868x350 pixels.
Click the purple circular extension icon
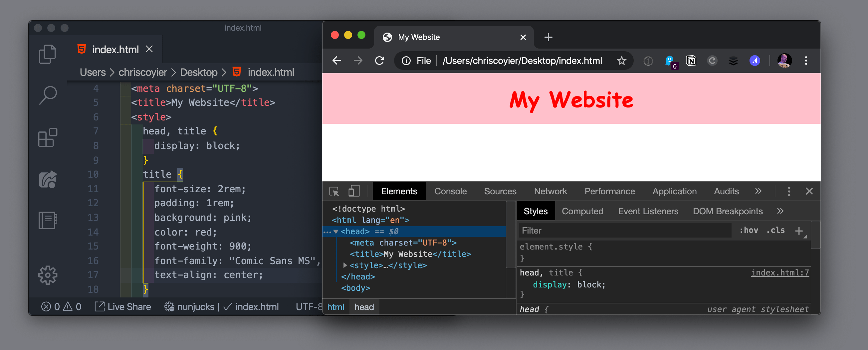pyautogui.click(x=755, y=61)
